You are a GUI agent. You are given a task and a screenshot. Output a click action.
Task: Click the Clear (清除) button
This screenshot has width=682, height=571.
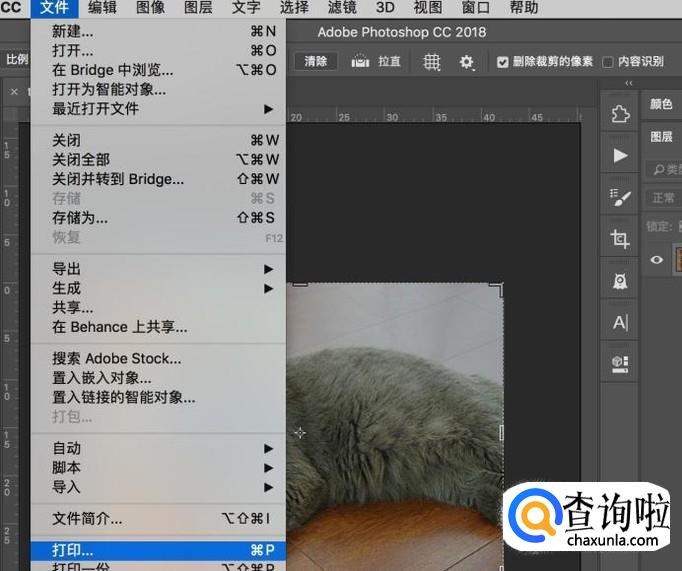[x=315, y=61]
